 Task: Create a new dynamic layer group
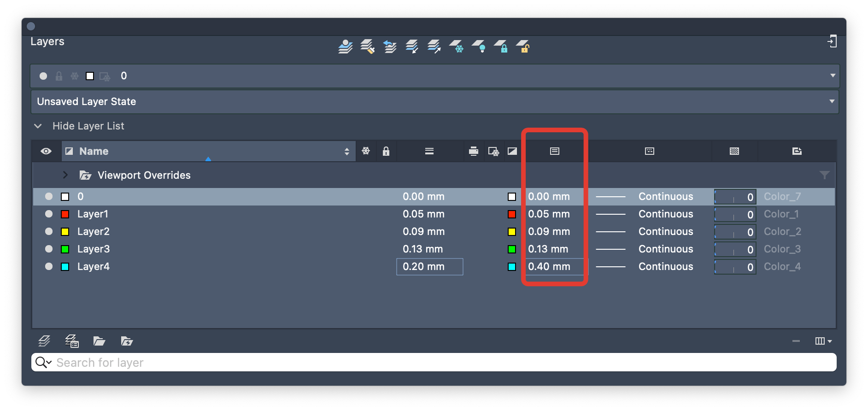coord(127,341)
